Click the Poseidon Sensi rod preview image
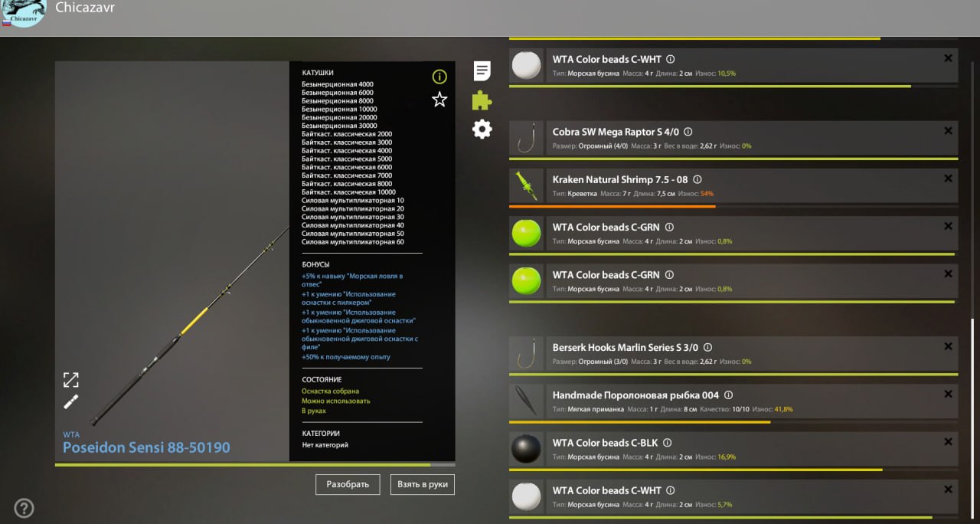The height and width of the screenshot is (524, 980). coord(172,261)
